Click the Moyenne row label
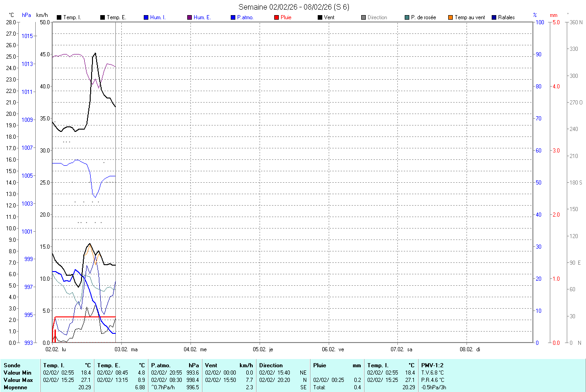Screen dimensions: 586x392 click(x=15, y=387)
